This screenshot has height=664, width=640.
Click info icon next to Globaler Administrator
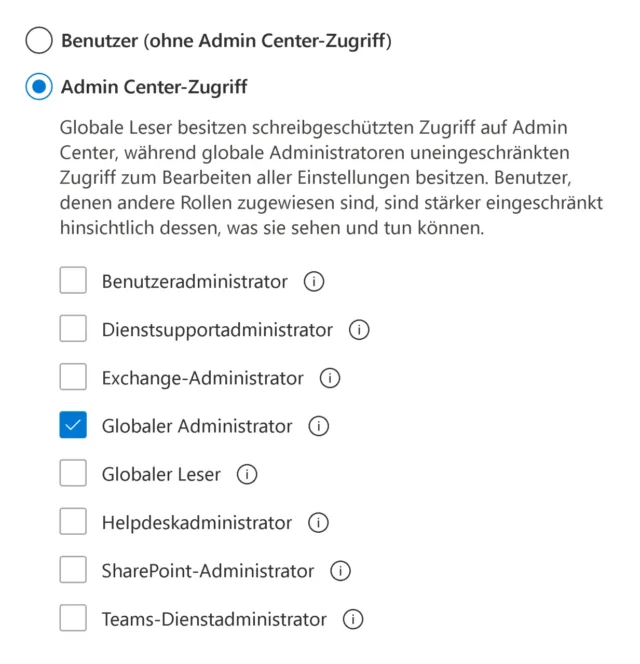[x=319, y=427]
